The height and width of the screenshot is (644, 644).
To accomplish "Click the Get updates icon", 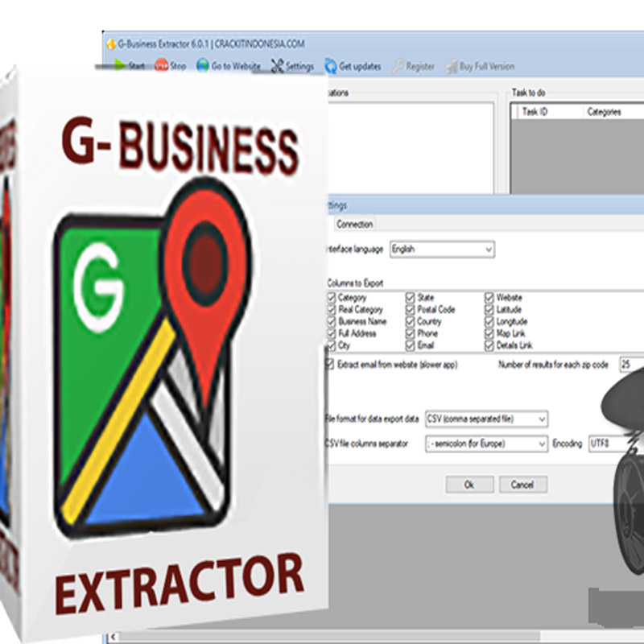I will tap(330, 64).
